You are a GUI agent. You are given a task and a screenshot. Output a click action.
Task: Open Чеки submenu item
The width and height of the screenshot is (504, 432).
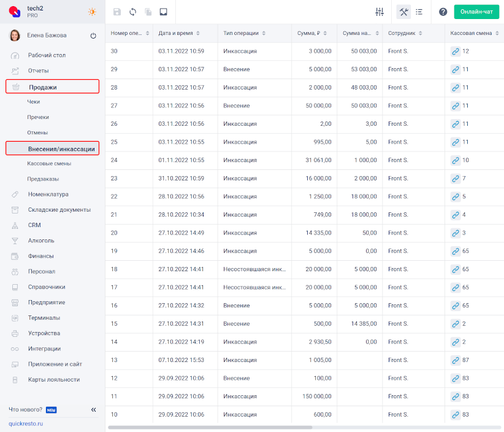pyautogui.click(x=34, y=102)
